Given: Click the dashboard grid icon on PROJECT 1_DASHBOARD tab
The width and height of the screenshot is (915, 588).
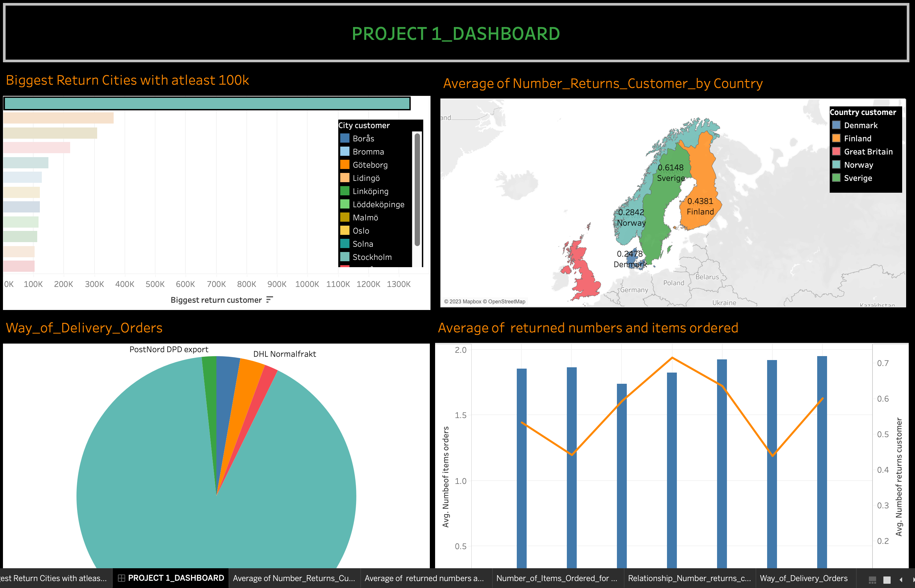Looking at the screenshot, I should click(x=122, y=578).
